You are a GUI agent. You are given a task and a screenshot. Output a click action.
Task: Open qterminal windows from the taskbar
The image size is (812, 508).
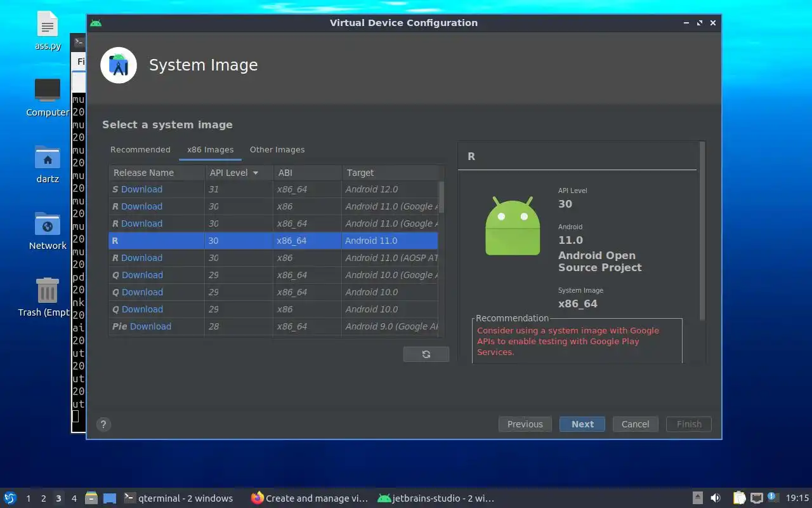[180, 498]
